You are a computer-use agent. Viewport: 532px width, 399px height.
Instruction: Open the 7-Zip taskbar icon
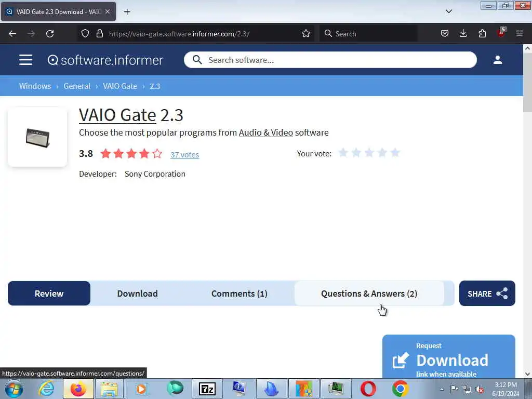coord(207,389)
